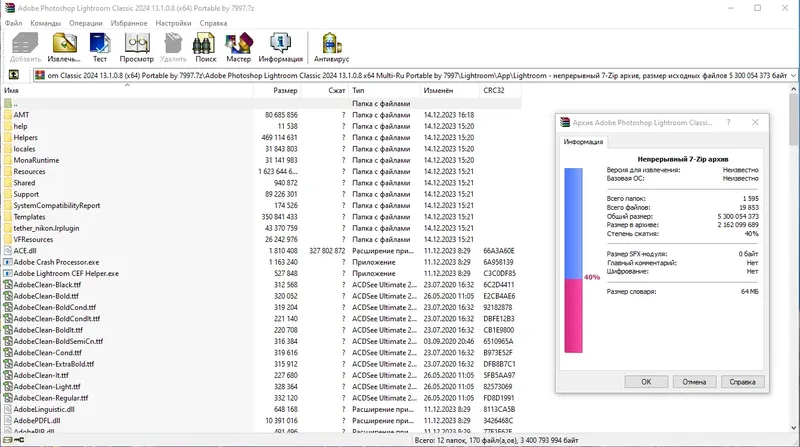Open the Операции menu
This screenshot has width=800, height=447.
(86, 23)
